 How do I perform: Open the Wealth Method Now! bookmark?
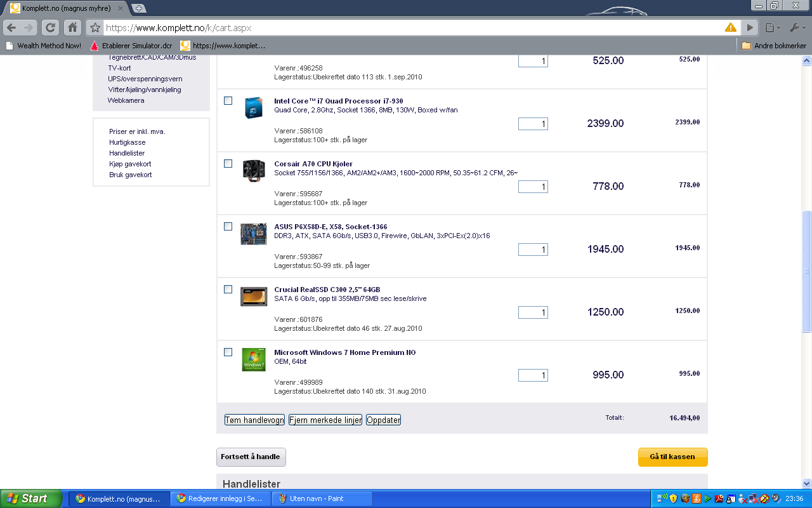pos(44,46)
